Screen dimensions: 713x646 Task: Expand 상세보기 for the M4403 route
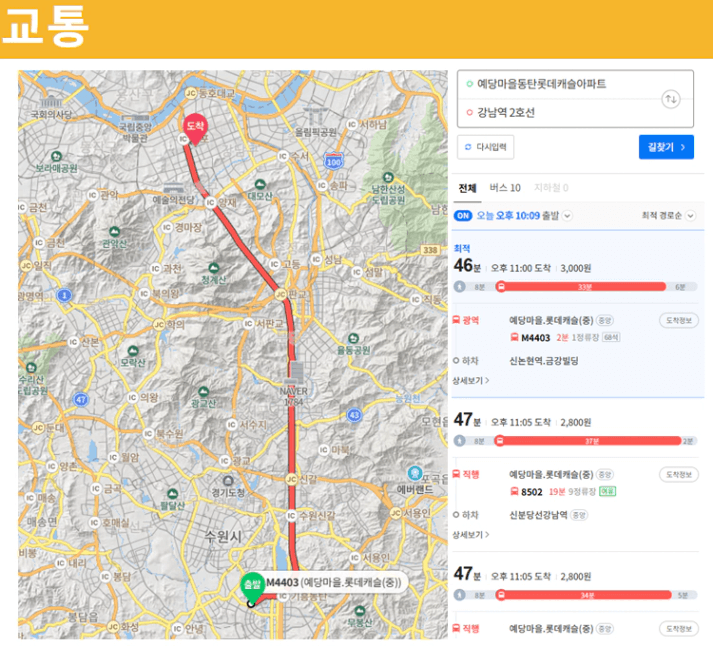click(471, 381)
